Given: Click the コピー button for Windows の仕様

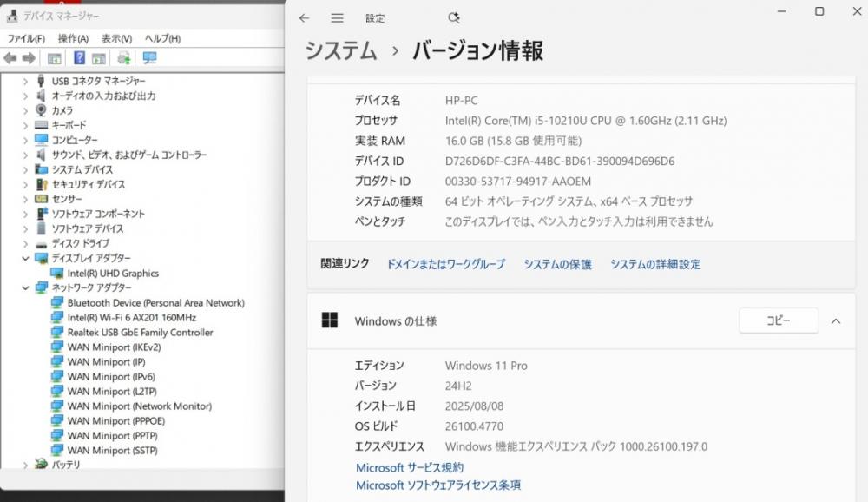Looking at the screenshot, I should pos(779,320).
